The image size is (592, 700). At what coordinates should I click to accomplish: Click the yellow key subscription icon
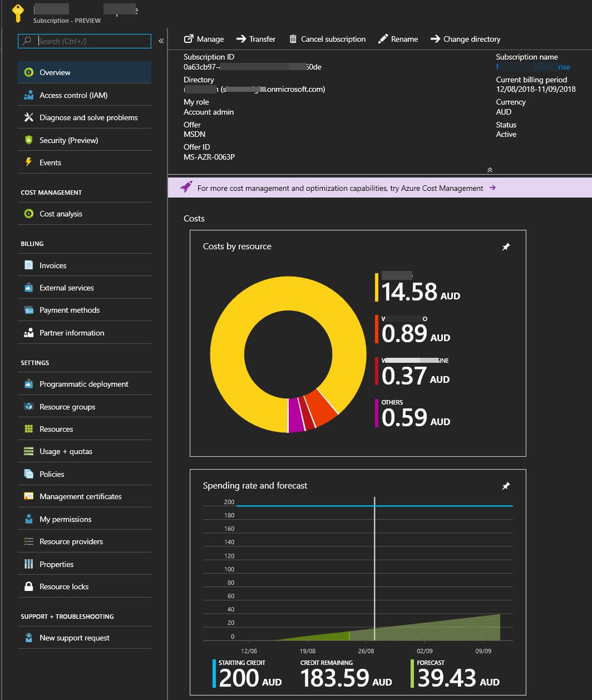point(18,14)
